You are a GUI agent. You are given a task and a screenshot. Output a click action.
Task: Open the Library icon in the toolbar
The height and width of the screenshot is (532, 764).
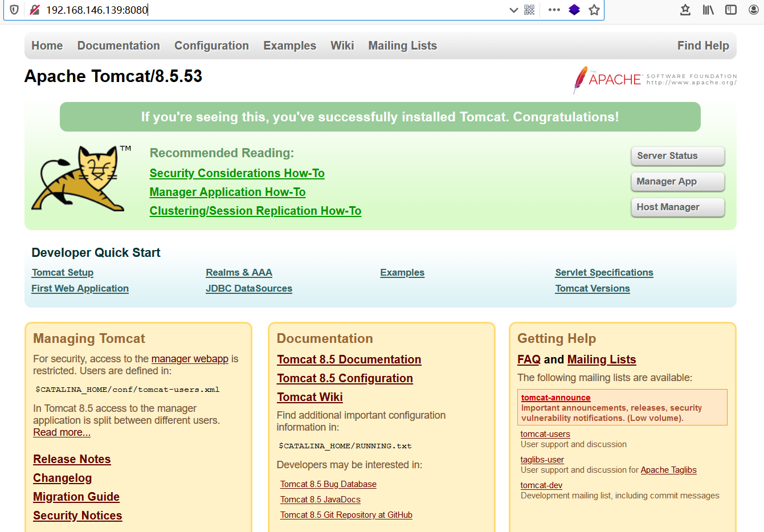(708, 10)
